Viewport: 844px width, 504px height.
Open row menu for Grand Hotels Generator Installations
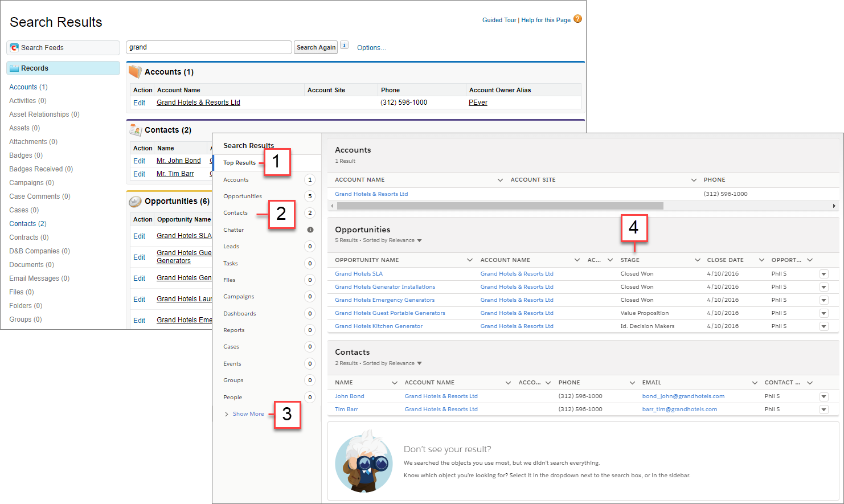[x=823, y=287]
